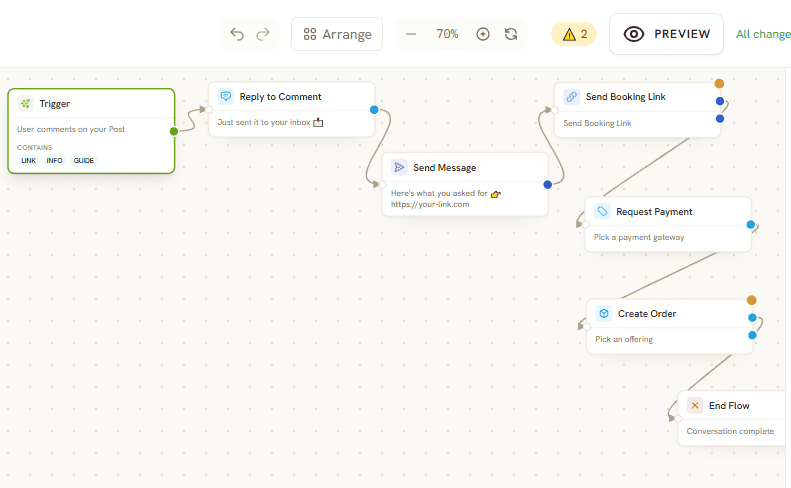Zoom in with the plus circle icon
791x488 pixels.
point(483,34)
